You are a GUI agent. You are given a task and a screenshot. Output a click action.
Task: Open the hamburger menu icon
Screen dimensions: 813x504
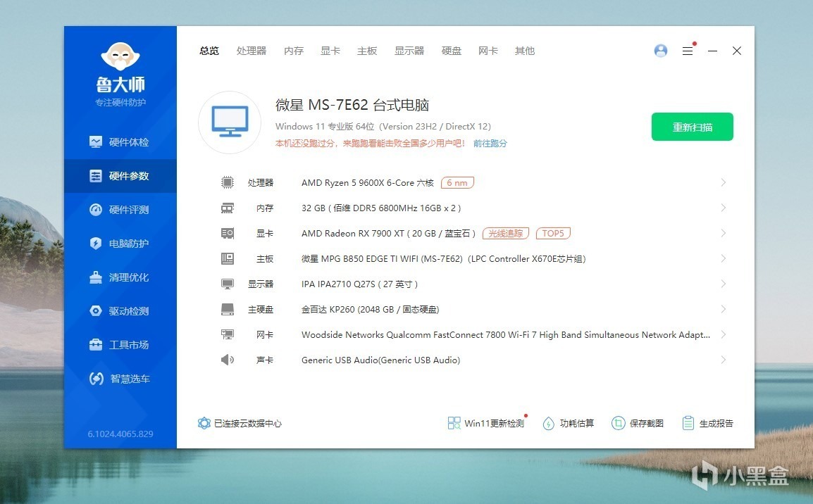tap(688, 51)
